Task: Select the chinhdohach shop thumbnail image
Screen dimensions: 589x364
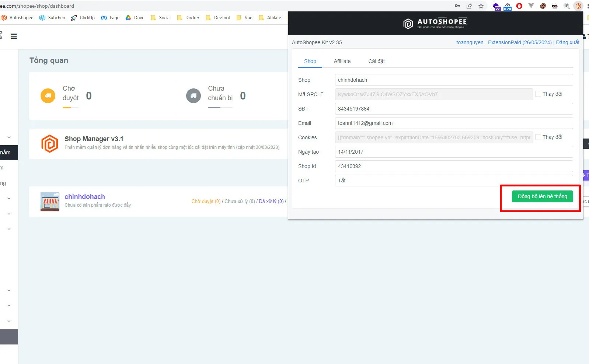Action: [50, 202]
